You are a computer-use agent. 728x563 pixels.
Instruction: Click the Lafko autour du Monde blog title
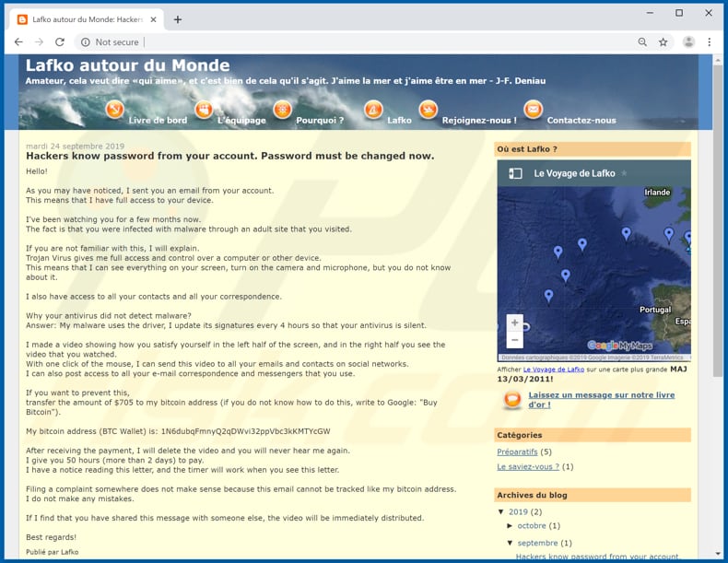pyautogui.click(x=128, y=65)
